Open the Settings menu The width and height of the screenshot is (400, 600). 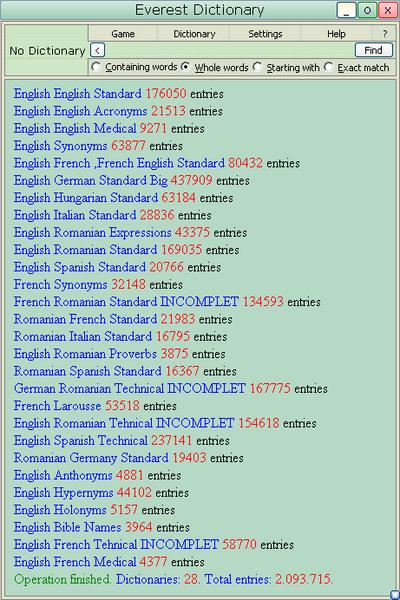pyautogui.click(x=265, y=34)
